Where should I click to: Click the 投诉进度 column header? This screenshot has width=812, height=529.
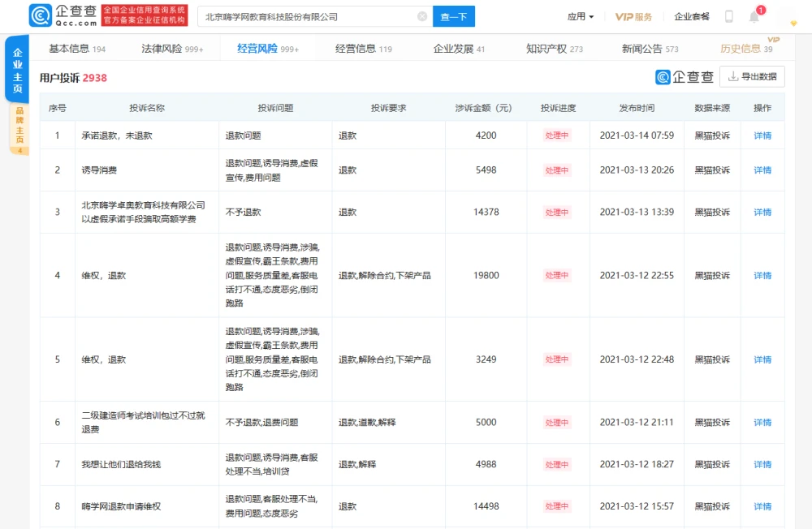(559, 108)
